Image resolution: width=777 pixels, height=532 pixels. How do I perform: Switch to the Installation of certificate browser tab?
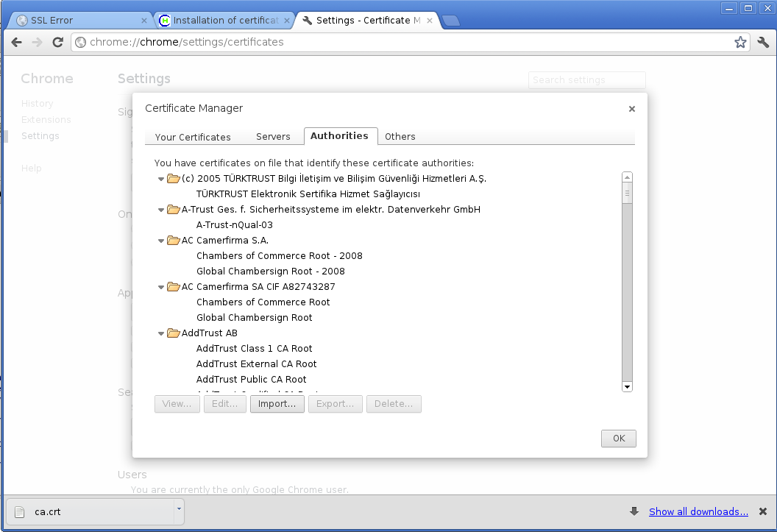pos(224,21)
